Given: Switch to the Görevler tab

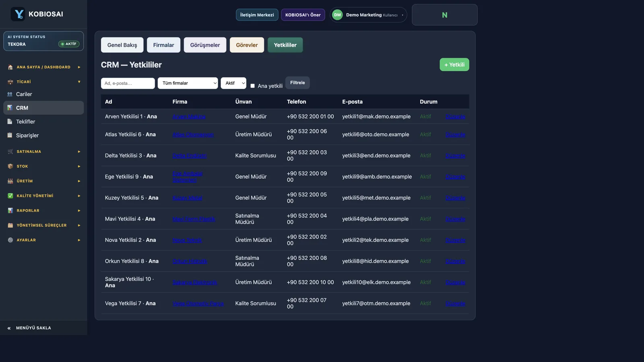Looking at the screenshot, I should point(247,45).
